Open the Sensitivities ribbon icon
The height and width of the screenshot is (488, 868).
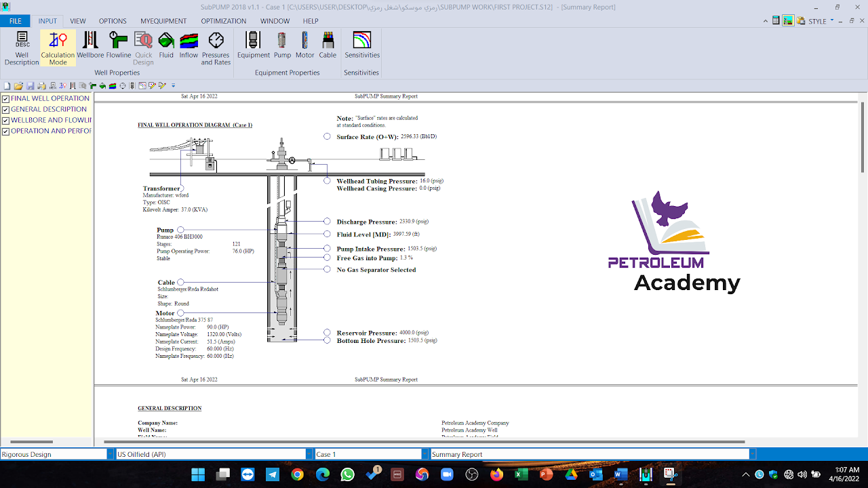[362, 45]
